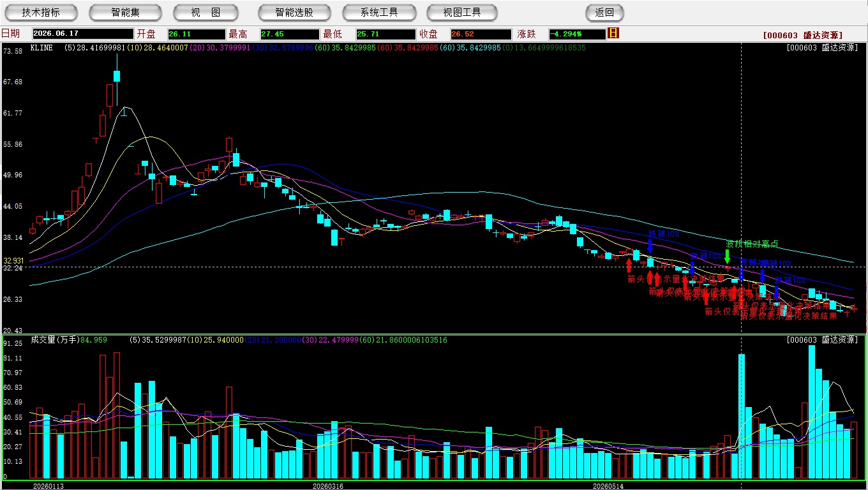Click the 涨跌 value -4.294%
Viewport: 868px width, 490px height.
pos(577,34)
